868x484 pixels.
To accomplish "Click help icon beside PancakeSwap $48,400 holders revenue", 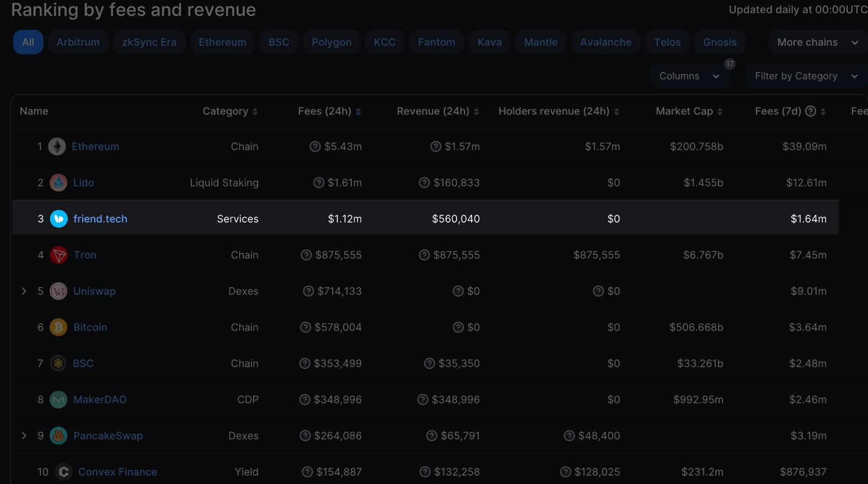I will (569, 435).
